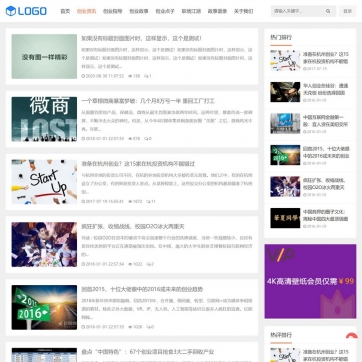Click the clock icon on the 微商 article
This screenshot has width=362, height=362.
point(83,139)
